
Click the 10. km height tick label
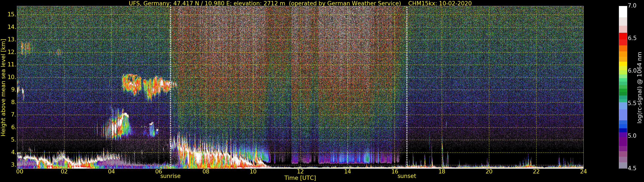12,77
